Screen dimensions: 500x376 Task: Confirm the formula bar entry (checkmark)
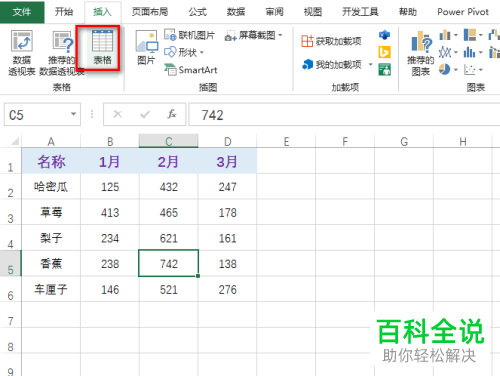(145, 114)
